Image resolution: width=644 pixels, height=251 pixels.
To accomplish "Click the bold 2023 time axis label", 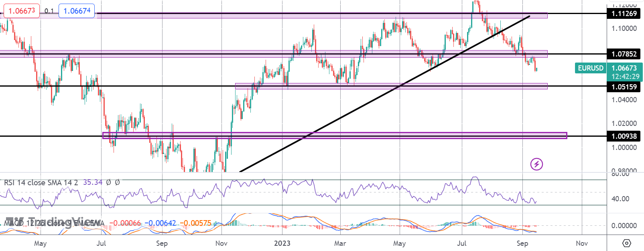I will pos(282,243).
